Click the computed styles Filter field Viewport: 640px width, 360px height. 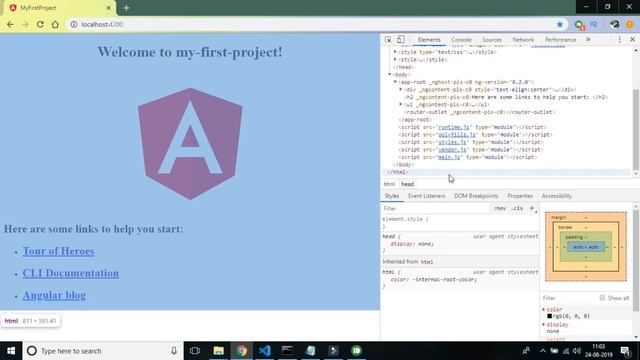coord(569,298)
